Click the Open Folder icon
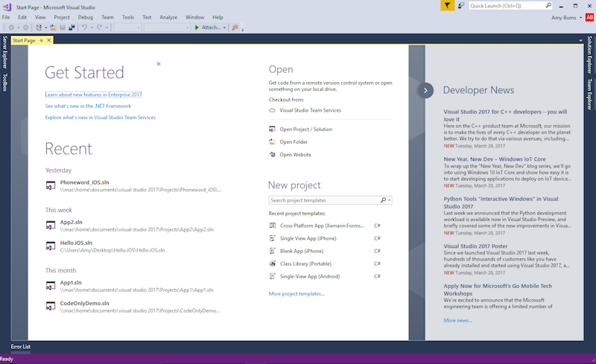Image resolution: width=596 pixels, height=364 pixels. tap(273, 142)
